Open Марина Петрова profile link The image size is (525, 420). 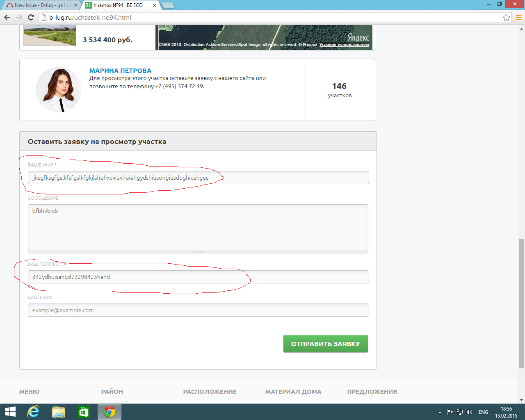120,71
